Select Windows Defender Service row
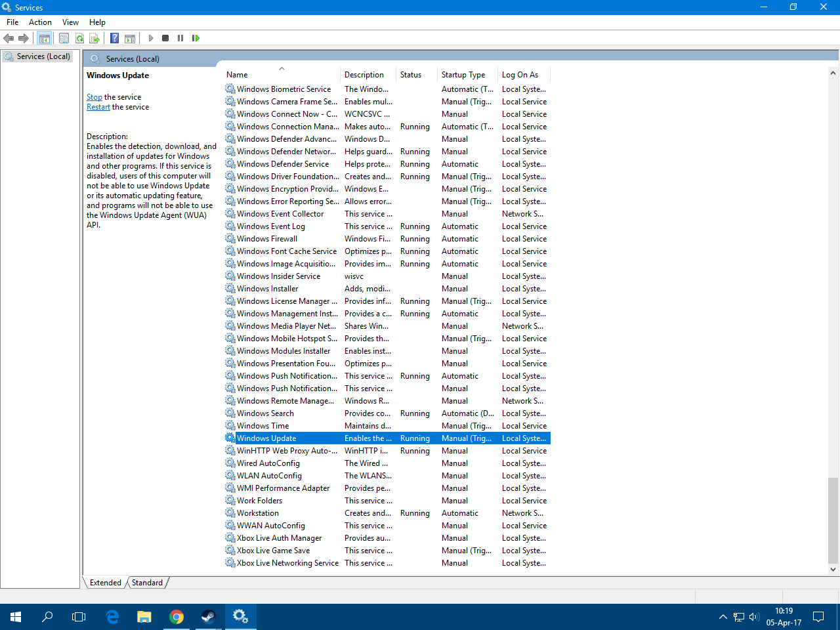 (x=387, y=164)
